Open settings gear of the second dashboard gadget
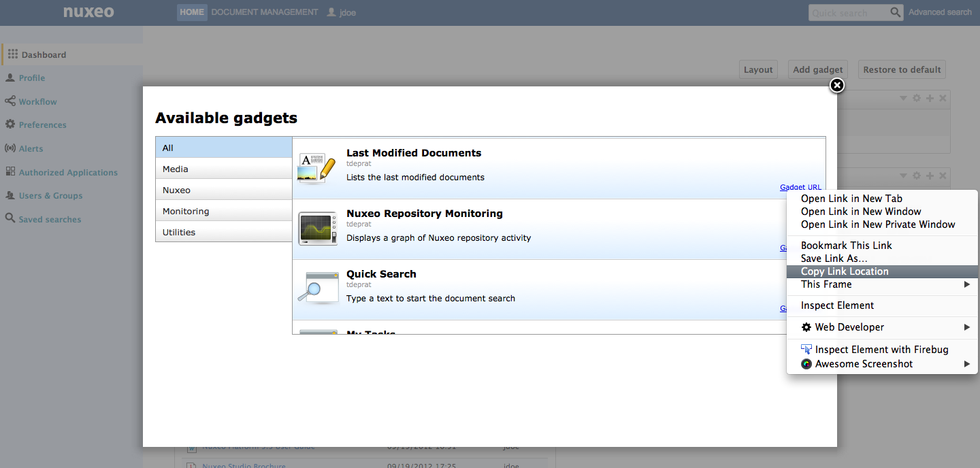This screenshot has height=468, width=980. [x=917, y=175]
